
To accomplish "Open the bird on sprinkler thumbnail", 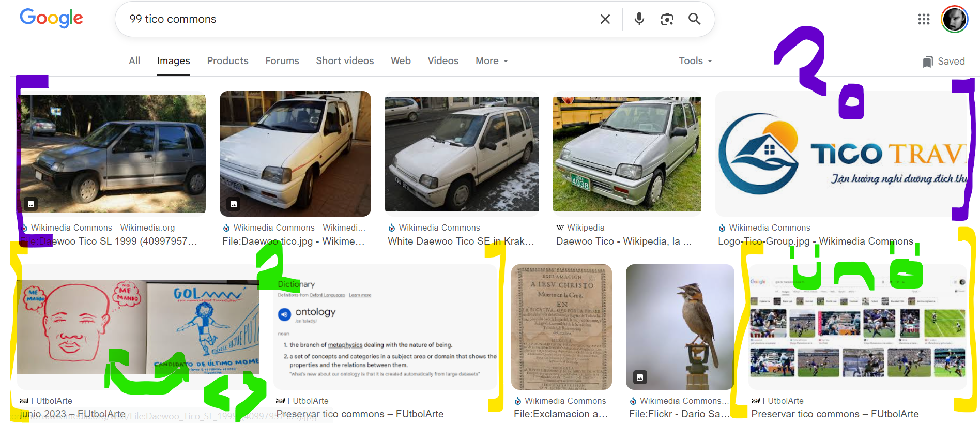I will (x=680, y=327).
